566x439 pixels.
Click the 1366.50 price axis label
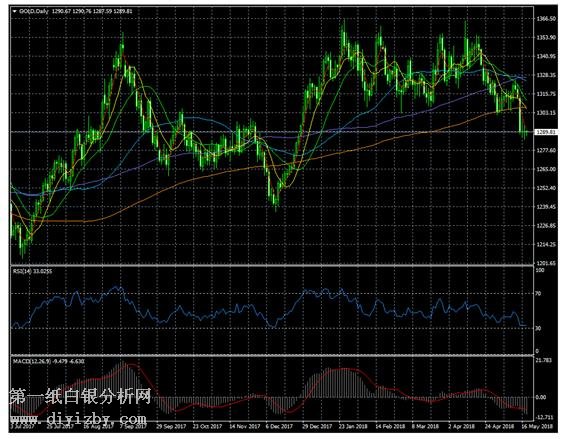tap(546, 19)
